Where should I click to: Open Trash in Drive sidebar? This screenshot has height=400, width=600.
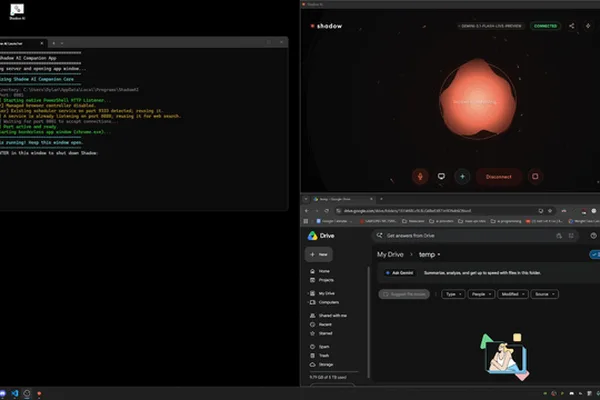click(324, 356)
